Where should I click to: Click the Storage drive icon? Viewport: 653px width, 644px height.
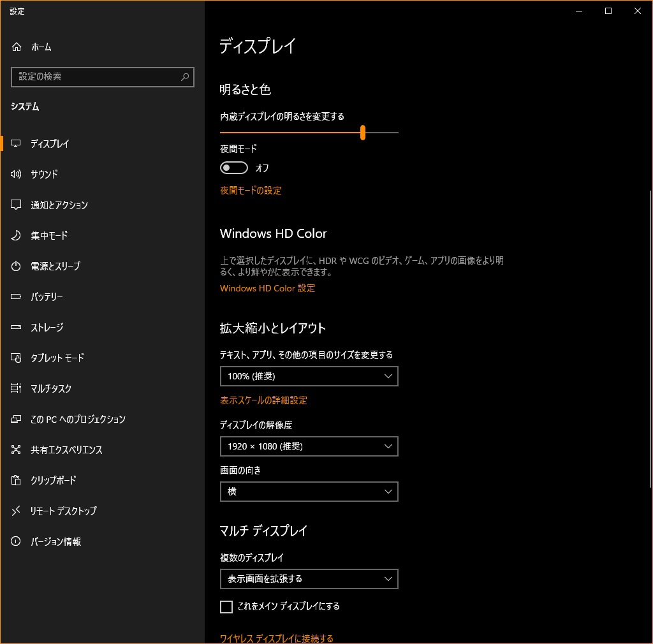pos(17,327)
